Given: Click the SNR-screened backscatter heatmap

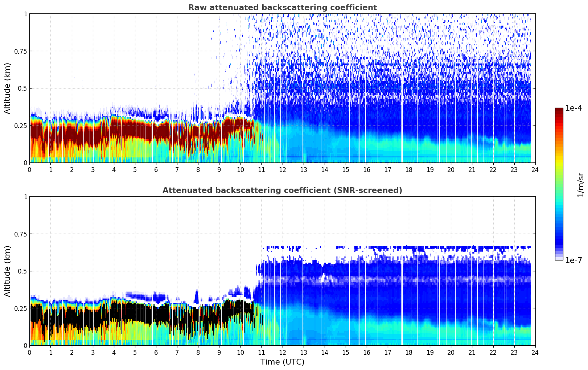Looking at the screenshot, I should click(x=282, y=271).
